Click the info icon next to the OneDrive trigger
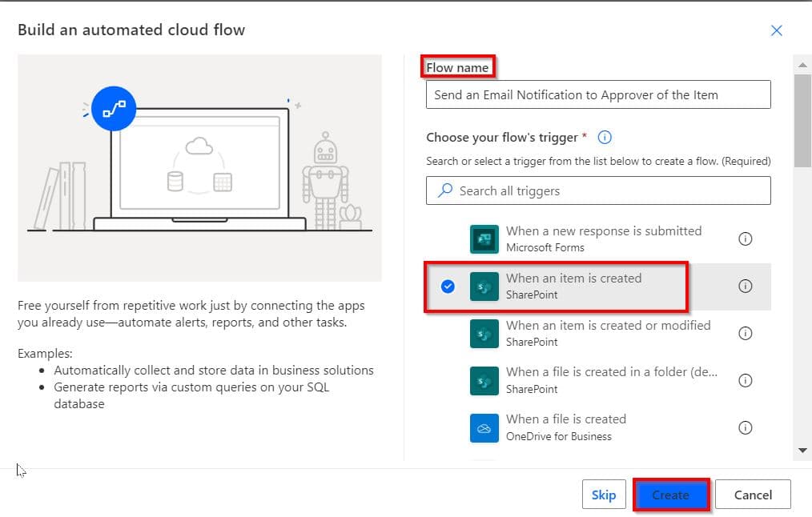Viewport: 812px width, 517px height. coord(745,427)
